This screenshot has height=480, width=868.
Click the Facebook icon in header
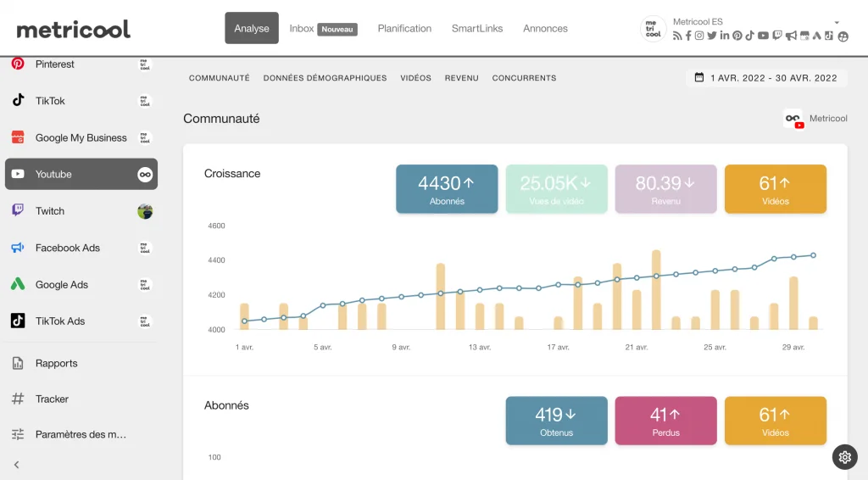[x=688, y=36]
